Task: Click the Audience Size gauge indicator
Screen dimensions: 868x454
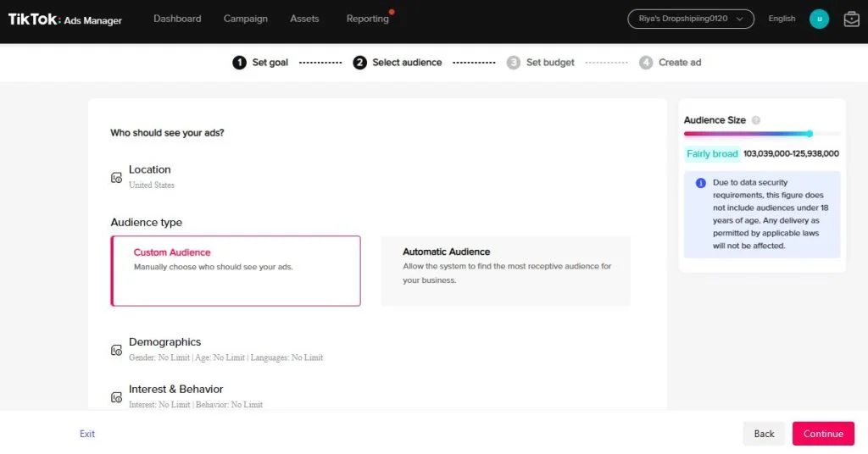Action: click(810, 134)
